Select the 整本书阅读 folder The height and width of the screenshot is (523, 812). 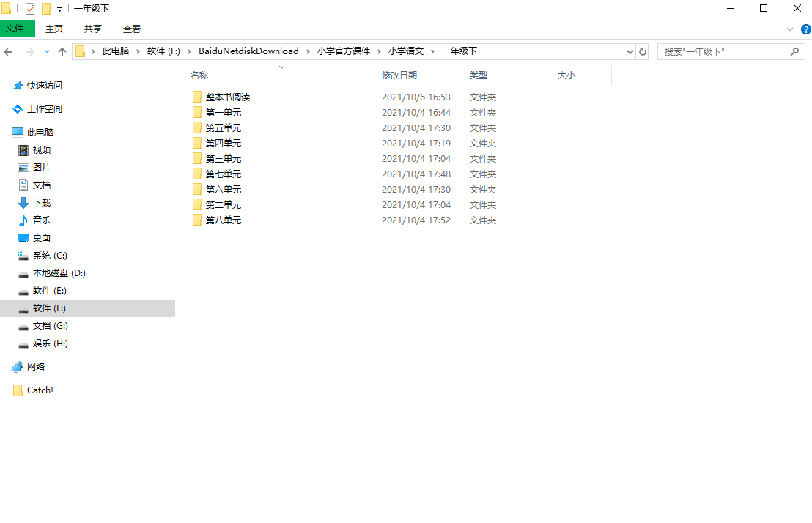[x=228, y=97]
